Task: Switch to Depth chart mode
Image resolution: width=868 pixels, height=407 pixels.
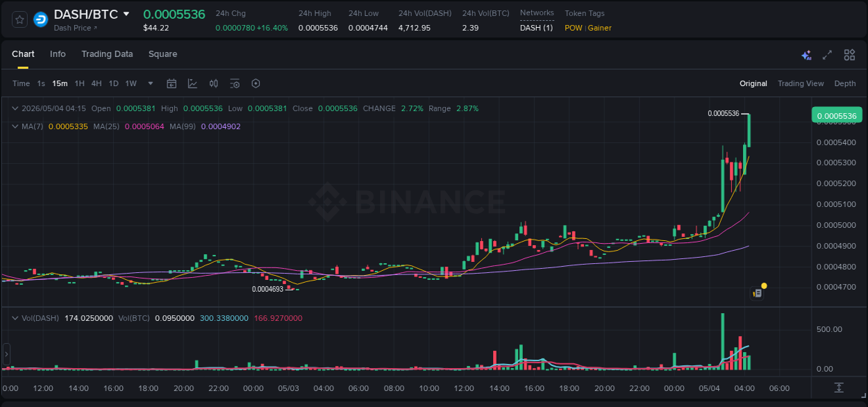Action: [845, 83]
